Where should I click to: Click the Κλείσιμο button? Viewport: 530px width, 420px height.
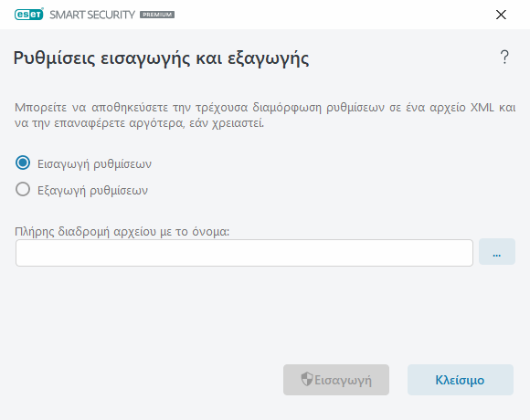coord(461,380)
